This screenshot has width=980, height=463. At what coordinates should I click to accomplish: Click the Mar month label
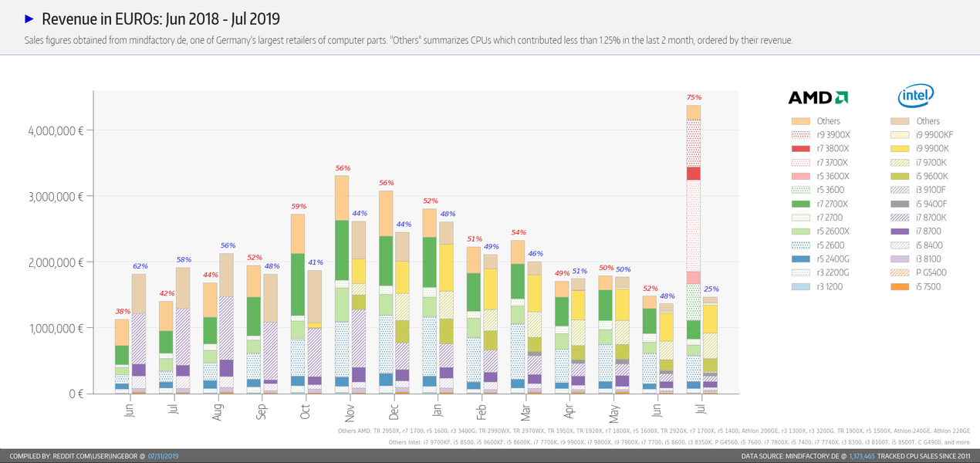pos(525,411)
